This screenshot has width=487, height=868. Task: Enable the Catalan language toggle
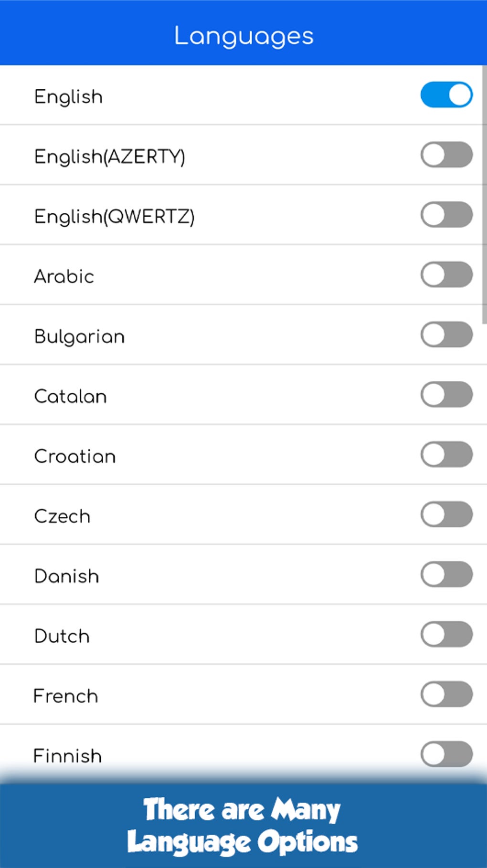tap(446, 395)
